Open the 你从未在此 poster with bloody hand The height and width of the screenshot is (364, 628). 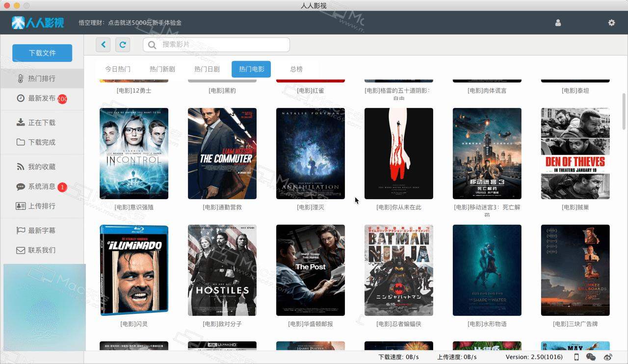tap(399, 154)
